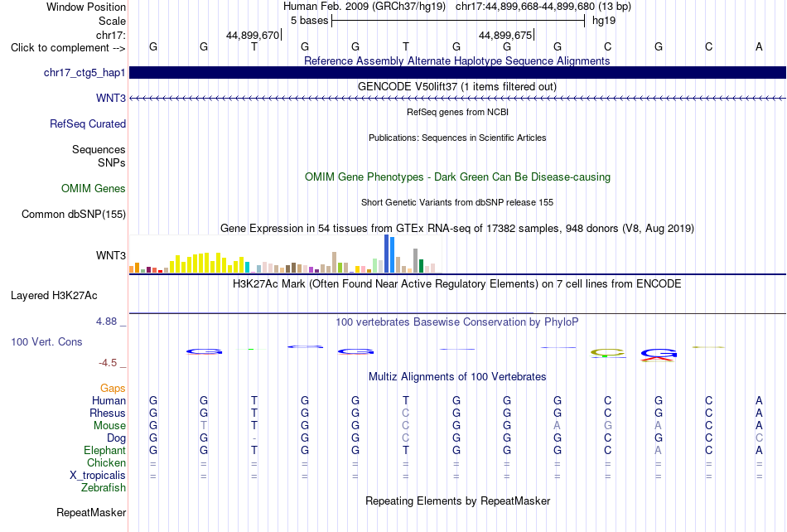Select the yellow C logo in the PhyloP conservation track
The image size is (787, 532).
coord(608,353)
